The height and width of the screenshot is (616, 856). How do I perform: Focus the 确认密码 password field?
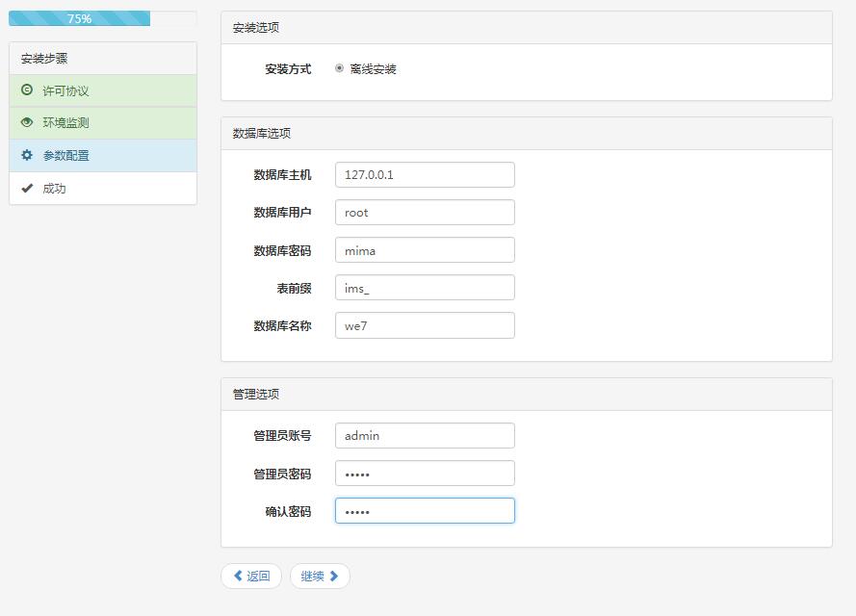[425, 511]
